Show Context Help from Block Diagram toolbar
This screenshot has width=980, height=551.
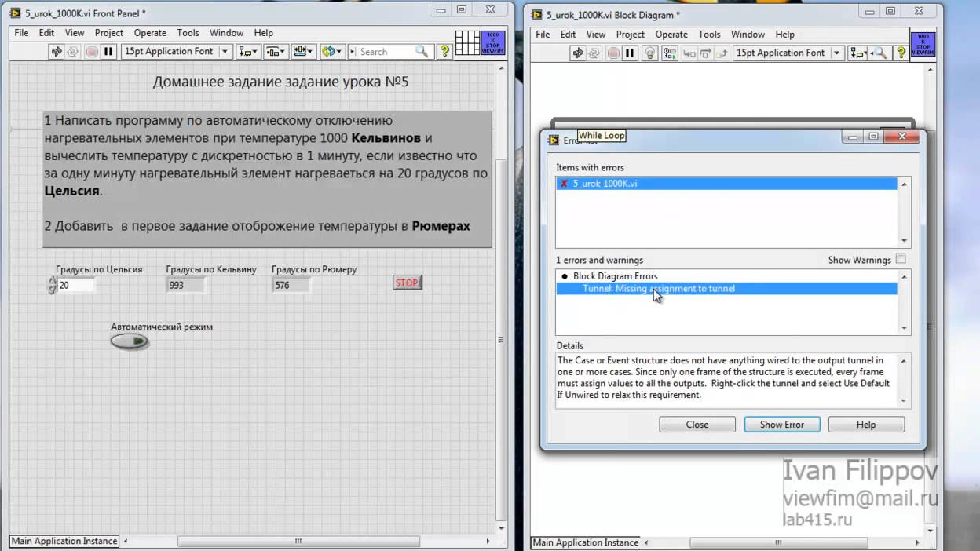pyautogui.click(x=900, y=53)
